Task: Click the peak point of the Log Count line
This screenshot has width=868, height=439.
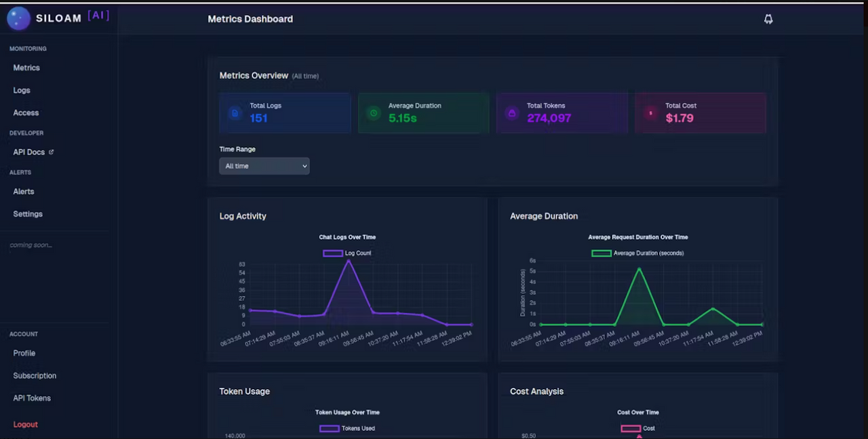Action: pyautogui.click(x=349, y=261)
